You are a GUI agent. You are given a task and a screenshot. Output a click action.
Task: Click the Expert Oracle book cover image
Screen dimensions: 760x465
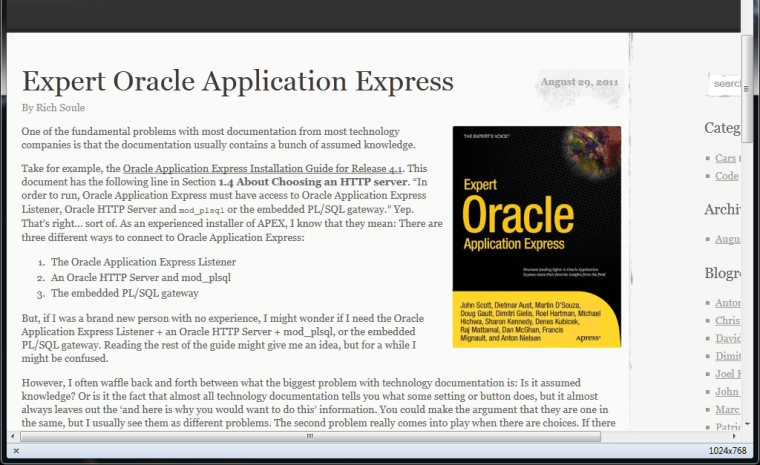[x=537, y=237]
